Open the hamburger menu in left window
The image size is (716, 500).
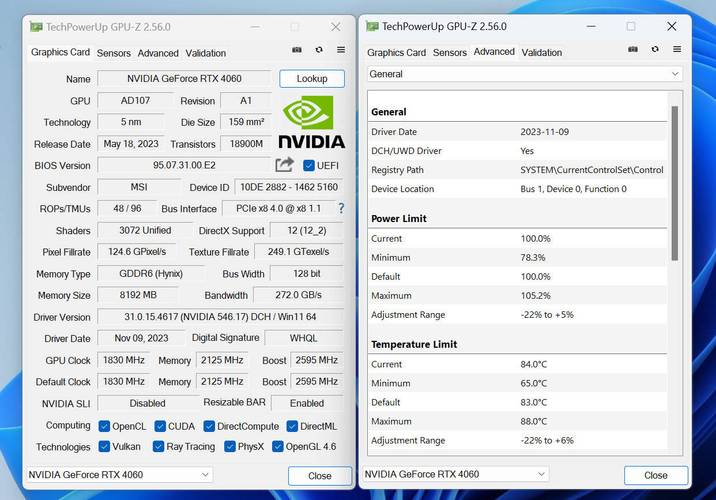pos(341,50)
